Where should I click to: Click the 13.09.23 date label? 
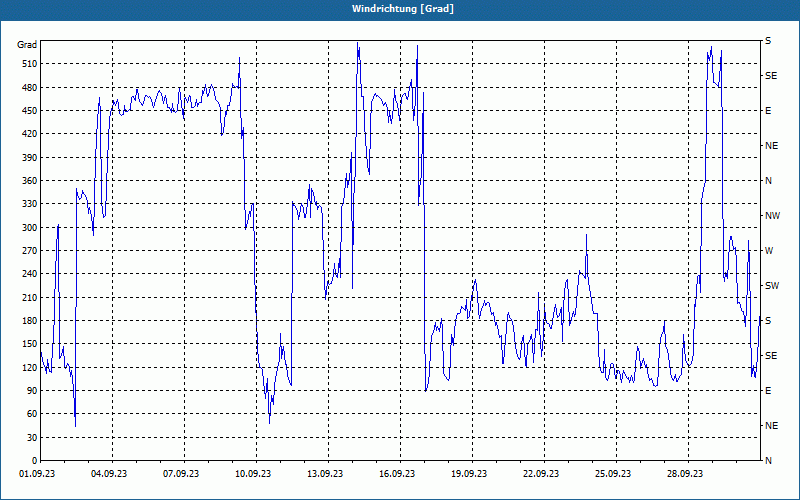[324, 474]
